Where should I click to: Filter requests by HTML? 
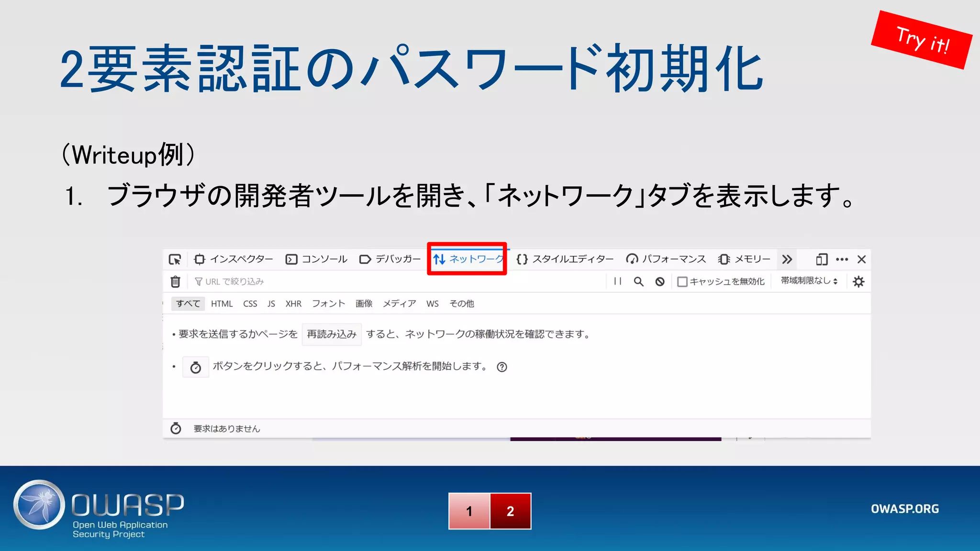[222, 304]
